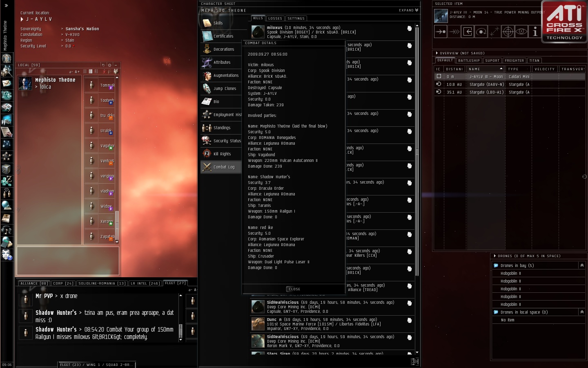The image size is (588, 368).
Task: Switch to the Freighter overview tab
Action: (514, 61)
